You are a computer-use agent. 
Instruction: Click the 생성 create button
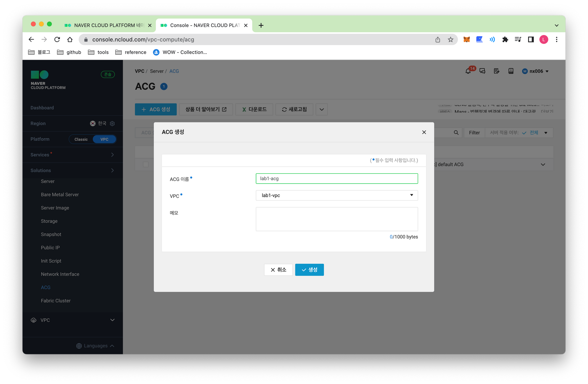coord(309,270)
